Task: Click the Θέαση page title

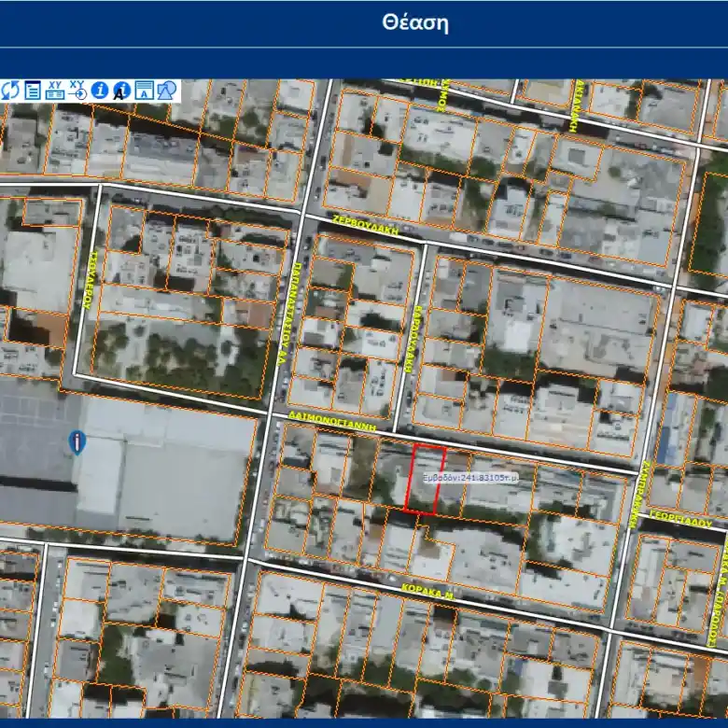Action: pyautogui.click(x=415, y=22)
